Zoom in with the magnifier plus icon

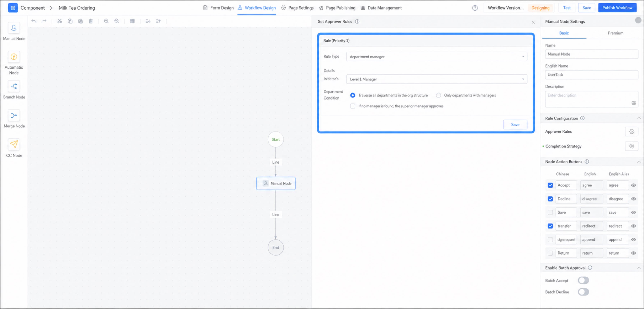(106, 21)
